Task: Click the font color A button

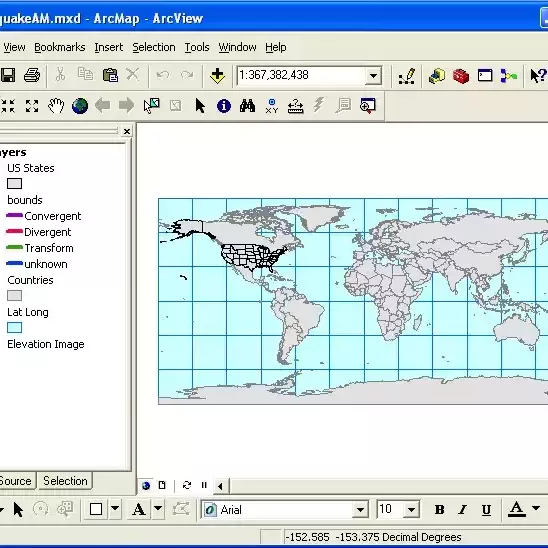Action: (x=517, y=509)
